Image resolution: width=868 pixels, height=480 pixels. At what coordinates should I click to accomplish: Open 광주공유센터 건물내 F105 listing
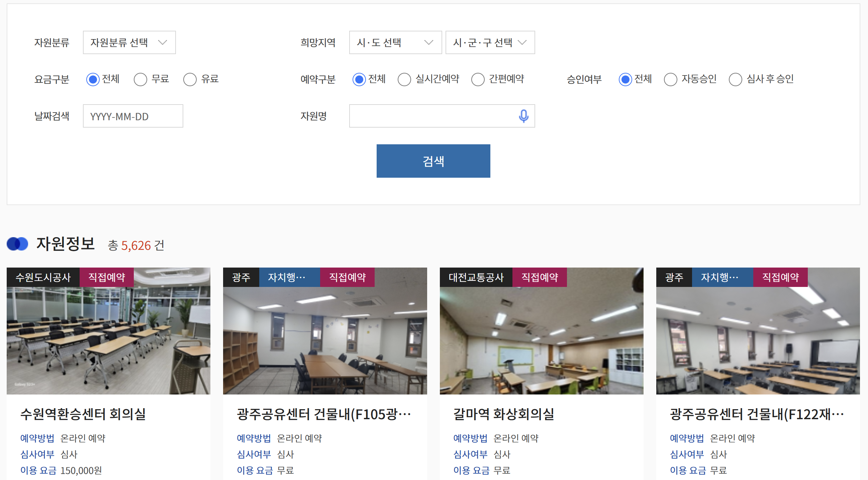click(x=323, y=415)
